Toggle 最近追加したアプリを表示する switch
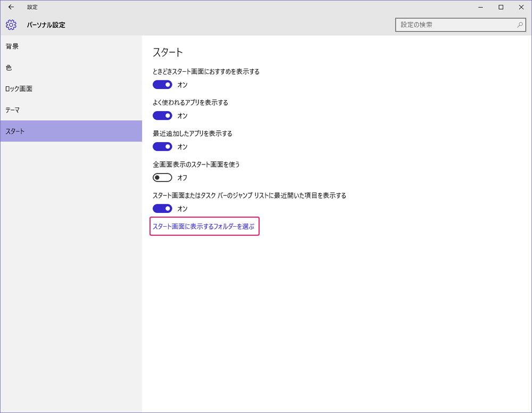532x413 pixels. [x=162, y=146]
